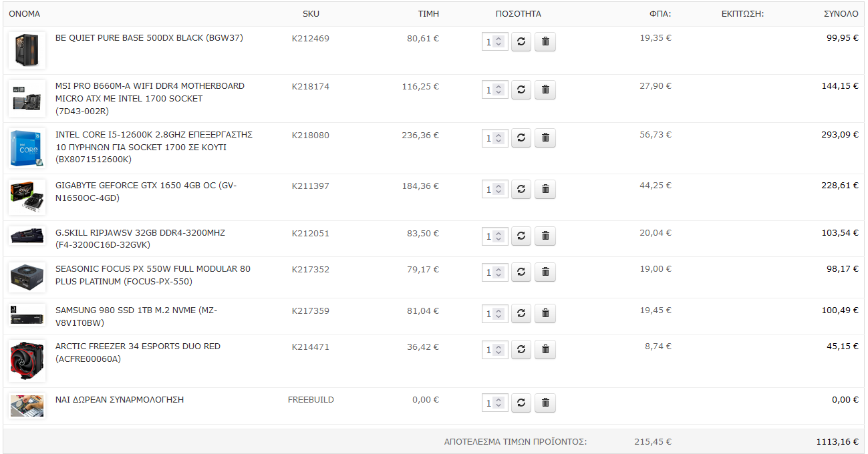The image size is (868, 454).
Task: Refresh quantity for ARCTIC FREEZER 34 ESPORTS
Action: tap(521, 350)
